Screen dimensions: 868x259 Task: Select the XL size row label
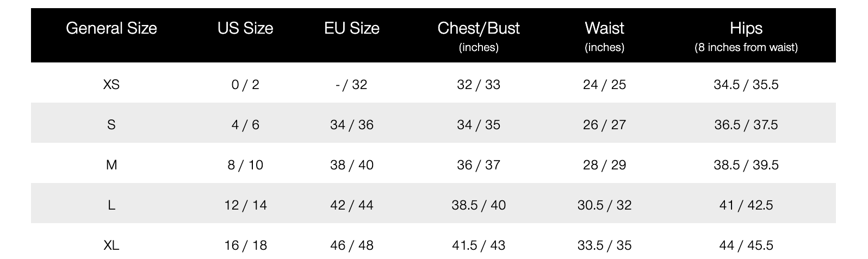tap(111, 245)
